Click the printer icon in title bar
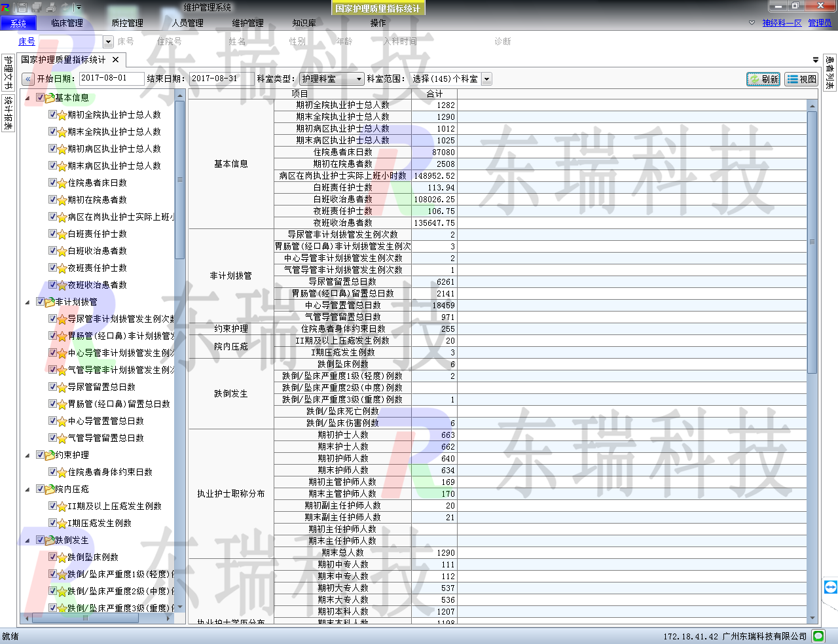Image resolution: width=838 pixels, height=644 pixels. coord(51,7)
